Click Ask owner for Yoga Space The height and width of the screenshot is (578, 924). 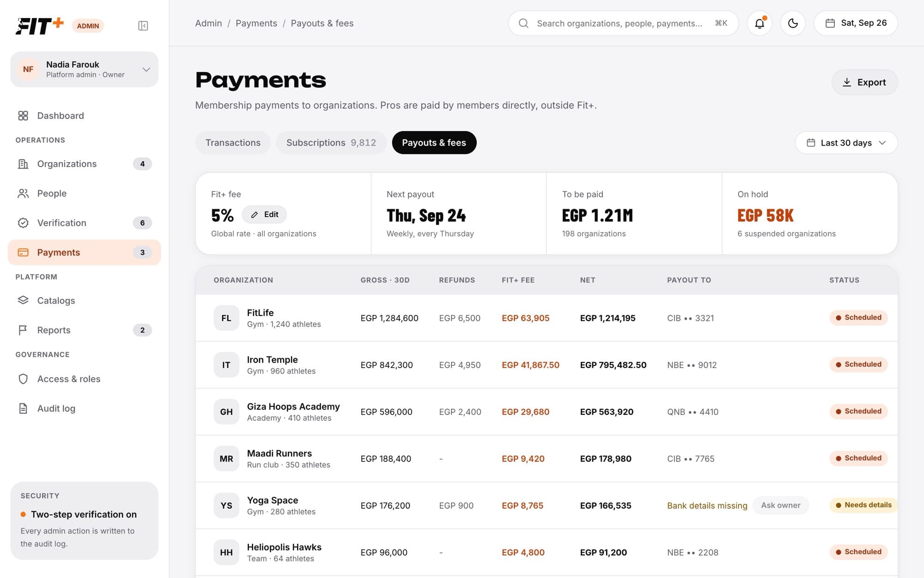pos(780,505)
